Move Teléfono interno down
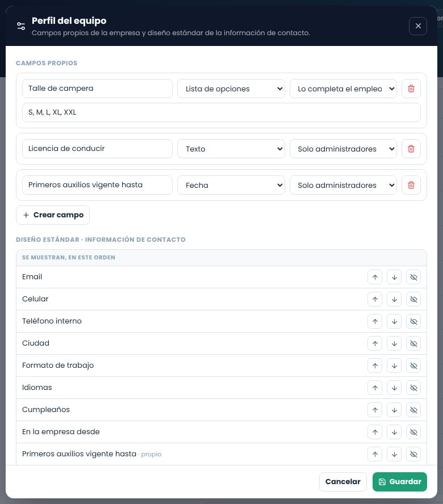This screenshot has width=443, height=504. coord(394,321)
